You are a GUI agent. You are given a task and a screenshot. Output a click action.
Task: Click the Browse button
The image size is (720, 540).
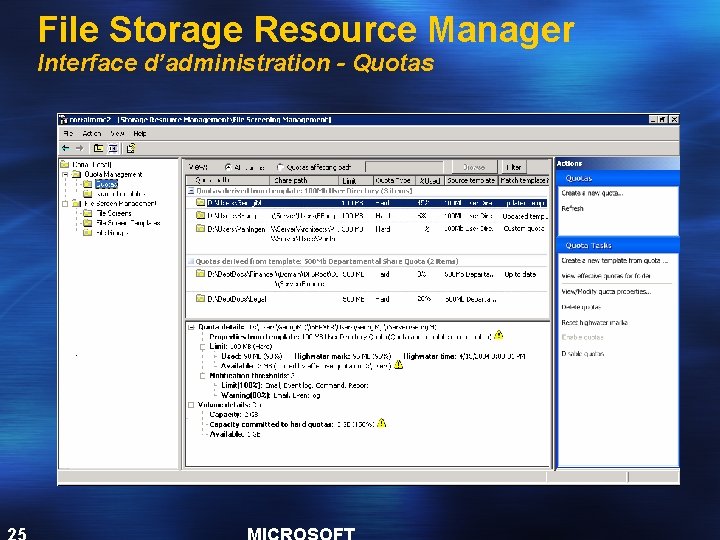point(474,167)
